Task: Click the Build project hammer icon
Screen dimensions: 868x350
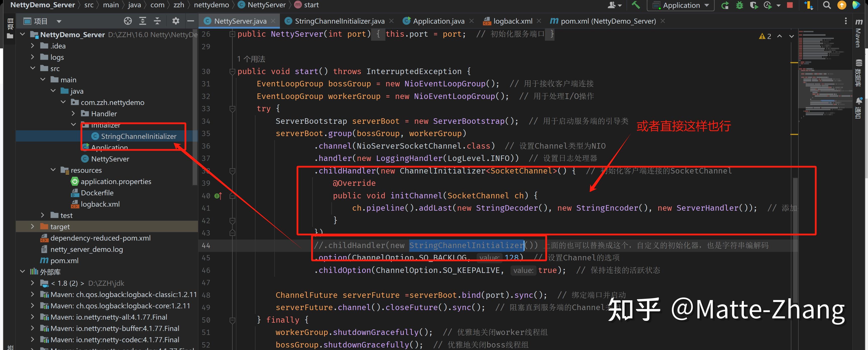Action: (x=636, y=5)
